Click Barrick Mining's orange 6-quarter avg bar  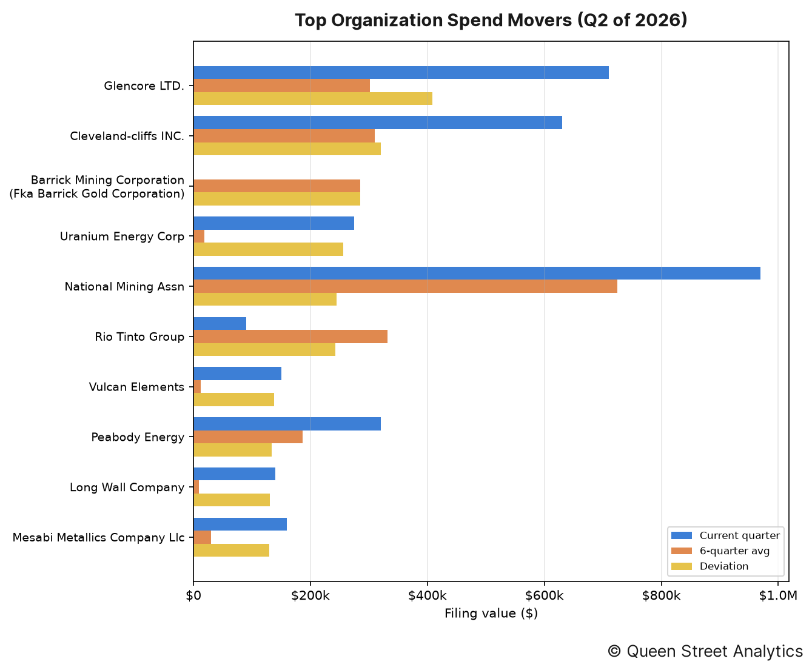pos(277,186)
